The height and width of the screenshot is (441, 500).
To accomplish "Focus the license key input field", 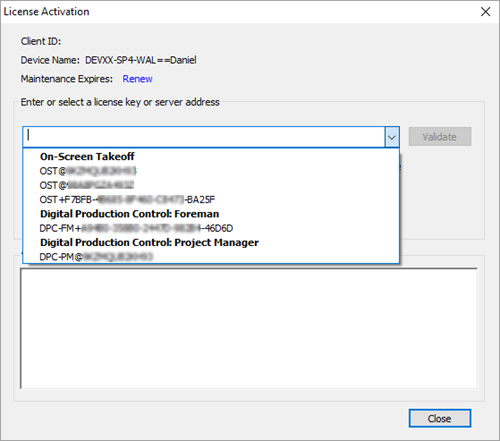I will (204, 137).
